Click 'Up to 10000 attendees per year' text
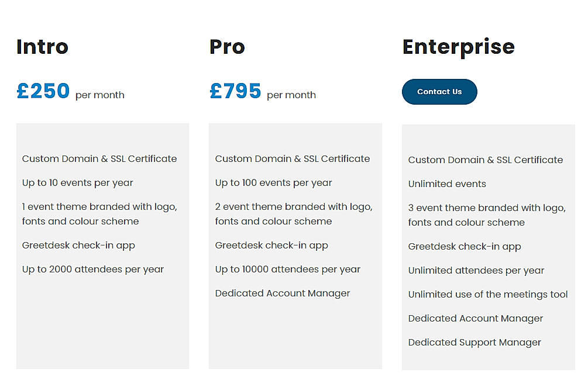The height and width of the screenshot is (373, 588). [x=287, y=269]
